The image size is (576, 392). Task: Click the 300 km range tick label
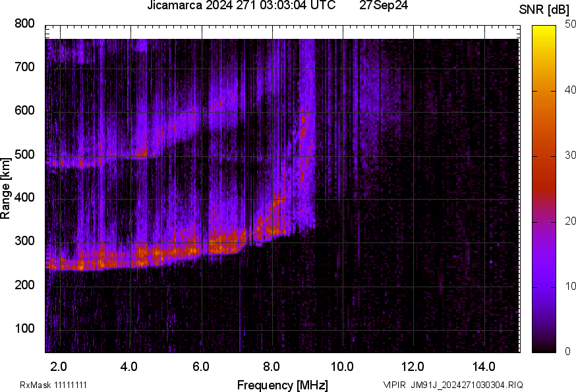click(24, 242)
